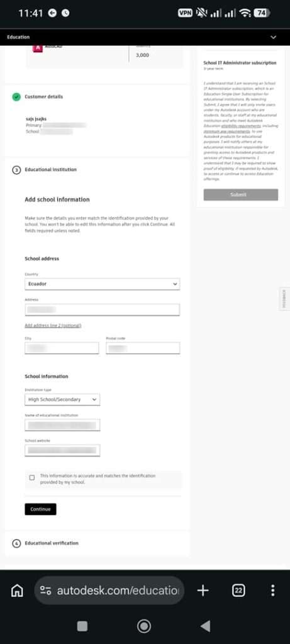Open the Country dropdown showing Ecuador
290x644 pixels.
pos(103,284)
